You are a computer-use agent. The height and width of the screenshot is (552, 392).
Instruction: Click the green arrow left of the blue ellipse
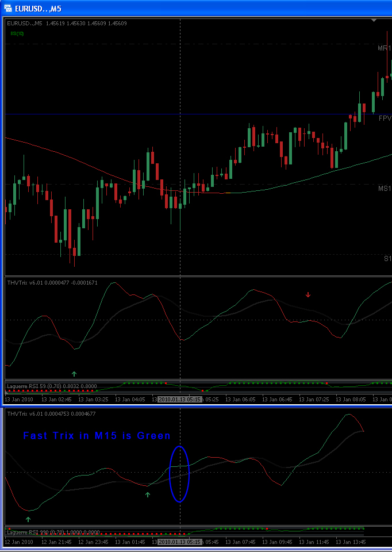tap(148, 494)
